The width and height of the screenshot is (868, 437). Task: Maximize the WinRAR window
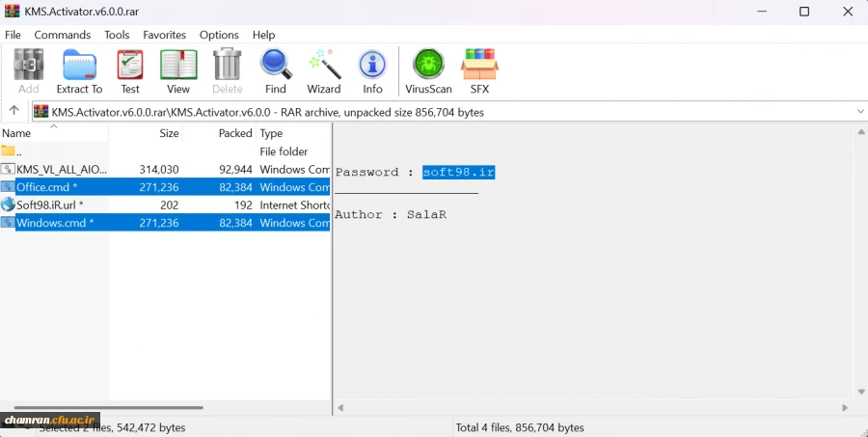coord(804,12)
